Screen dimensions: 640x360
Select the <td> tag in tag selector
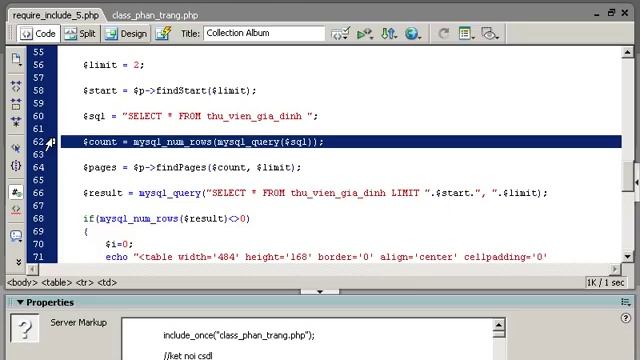coord(107,282)
